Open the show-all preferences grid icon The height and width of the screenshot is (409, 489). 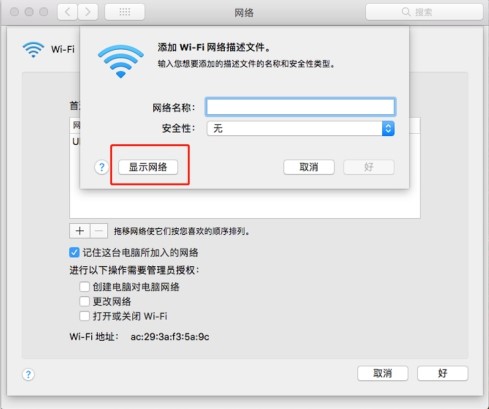point(125,12)
